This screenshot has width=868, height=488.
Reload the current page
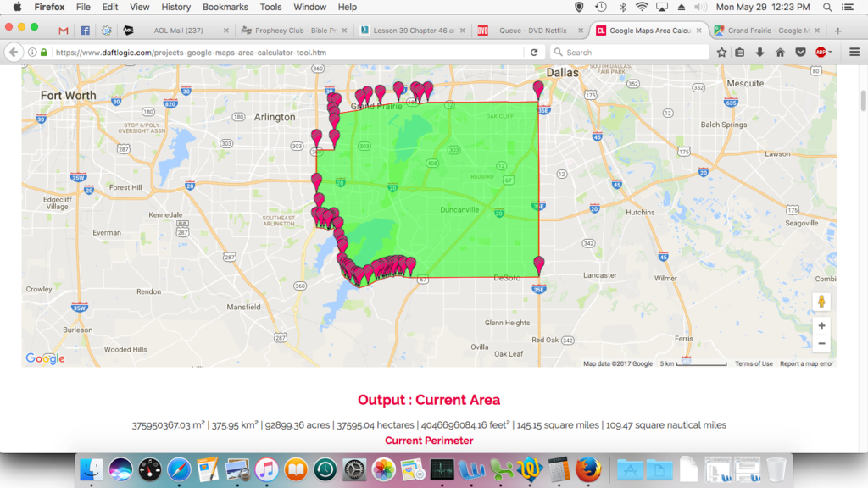(x=534, y=52)
